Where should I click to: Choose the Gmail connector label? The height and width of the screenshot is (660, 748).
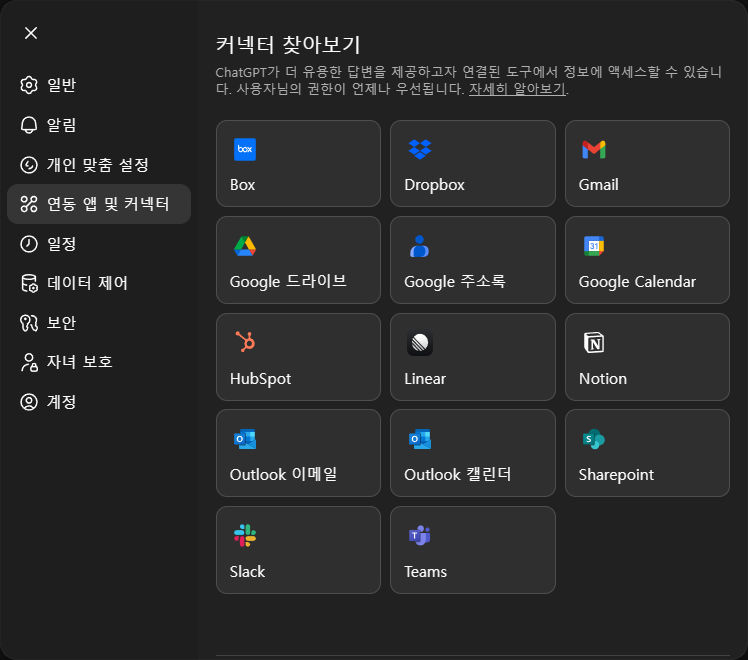598,185
